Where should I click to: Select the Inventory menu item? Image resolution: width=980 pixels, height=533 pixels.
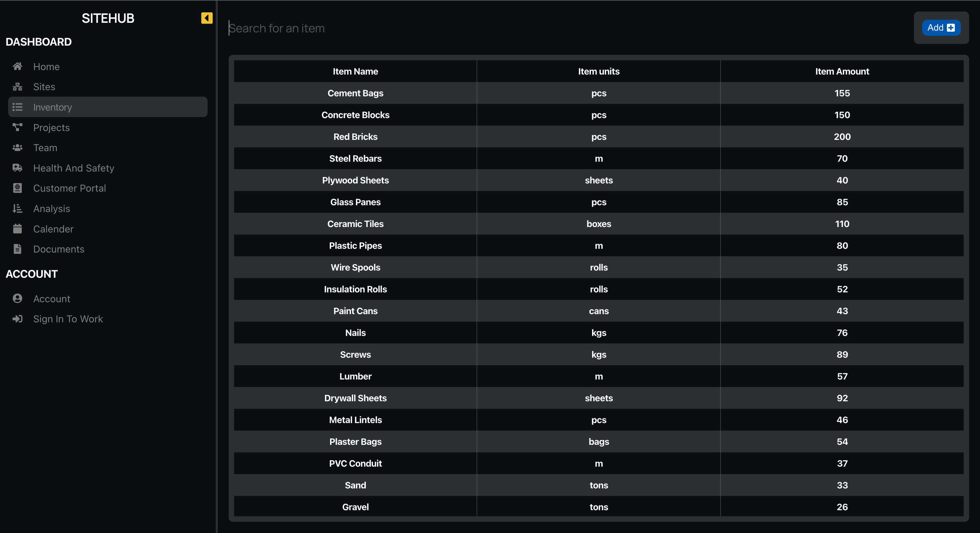107,107
